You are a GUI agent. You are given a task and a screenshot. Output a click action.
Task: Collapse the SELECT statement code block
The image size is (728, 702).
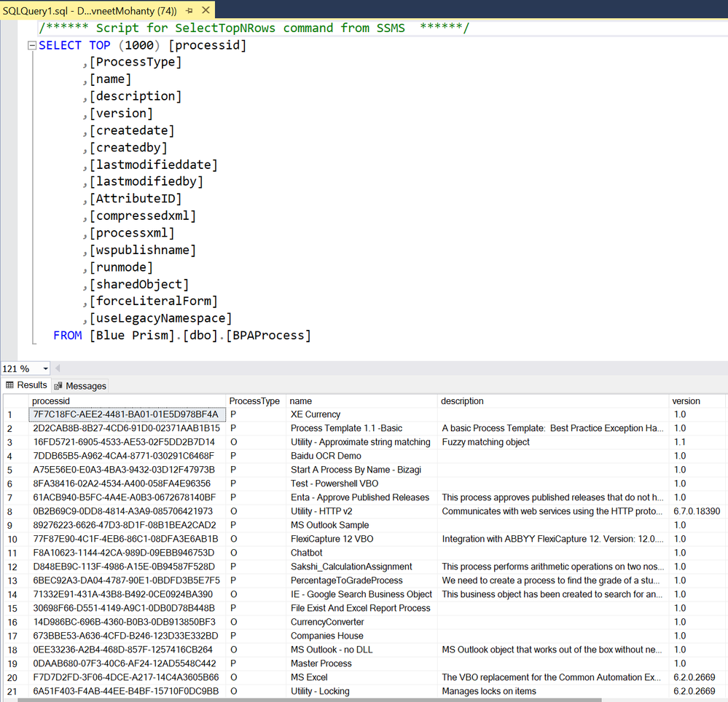point(31,45)
